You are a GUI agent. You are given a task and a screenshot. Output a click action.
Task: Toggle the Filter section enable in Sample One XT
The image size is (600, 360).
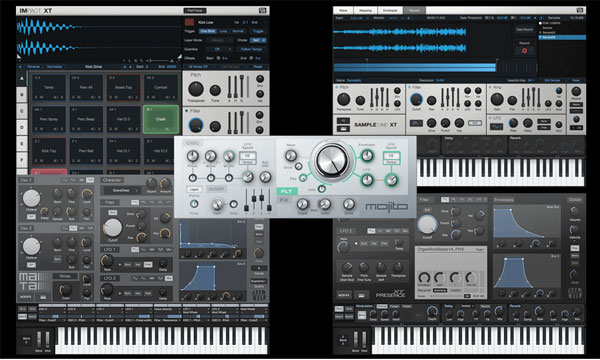click(409, 88)
